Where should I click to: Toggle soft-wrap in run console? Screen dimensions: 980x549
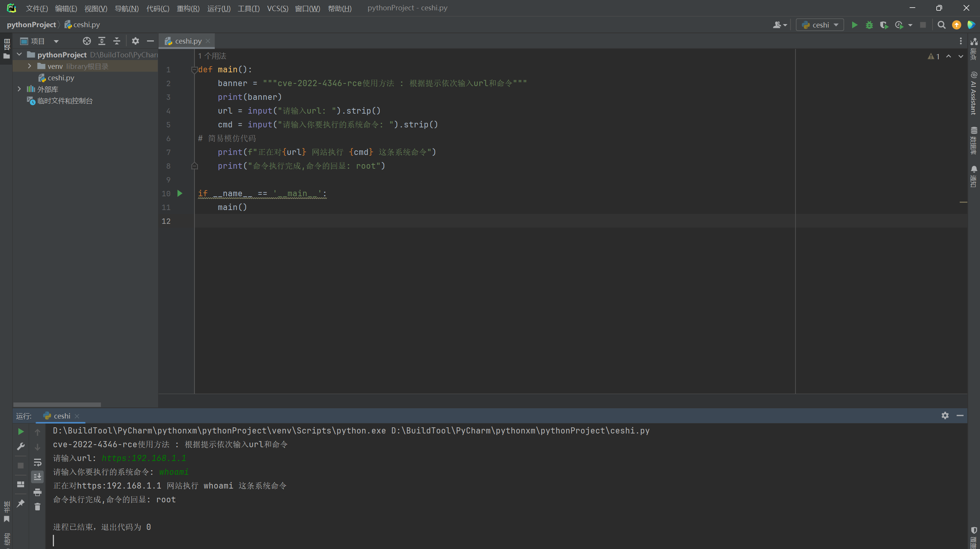click(x=38, y=462)
